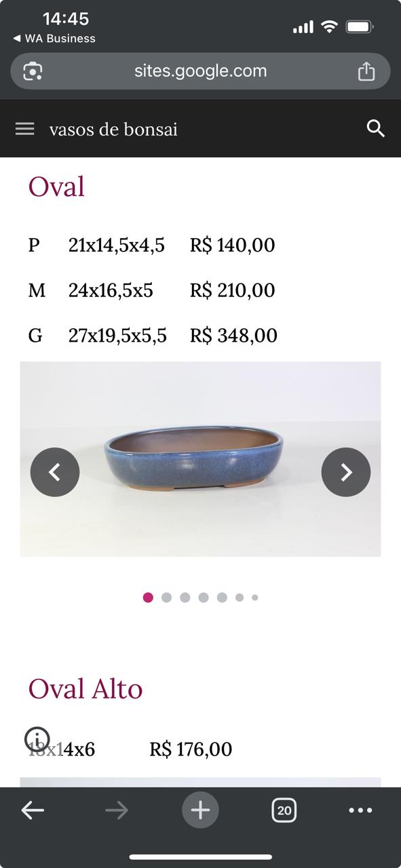Go back with the browser back arrow
This screenshot has width=401, height=868.
33,810
